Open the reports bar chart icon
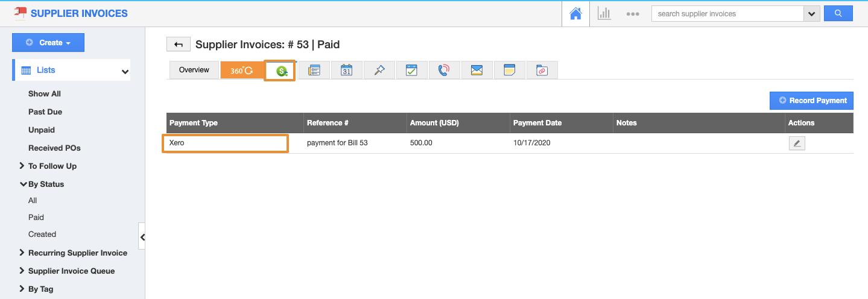The height and width of the screenshot is (299, 868). (x=604, y=13)
